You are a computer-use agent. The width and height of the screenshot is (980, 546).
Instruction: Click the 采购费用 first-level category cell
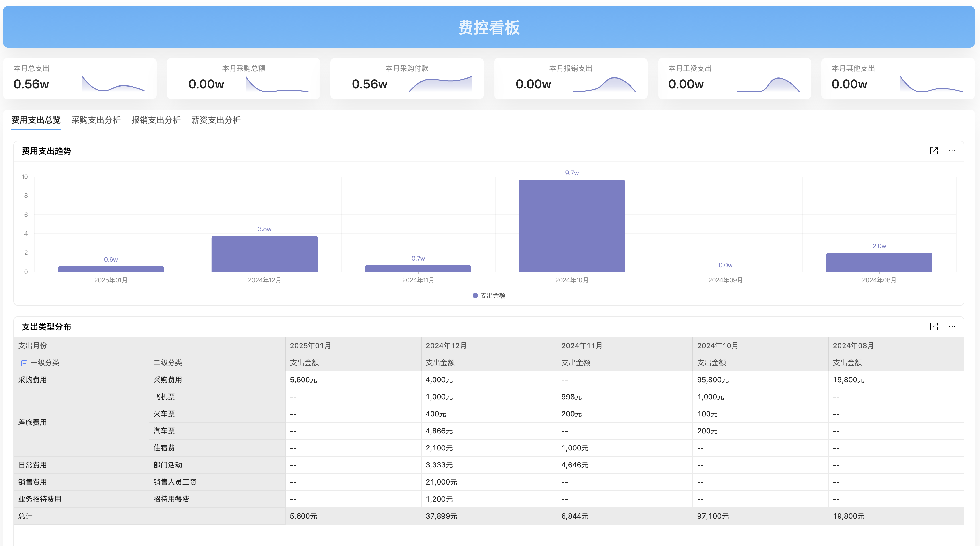[x=81, y=380]
